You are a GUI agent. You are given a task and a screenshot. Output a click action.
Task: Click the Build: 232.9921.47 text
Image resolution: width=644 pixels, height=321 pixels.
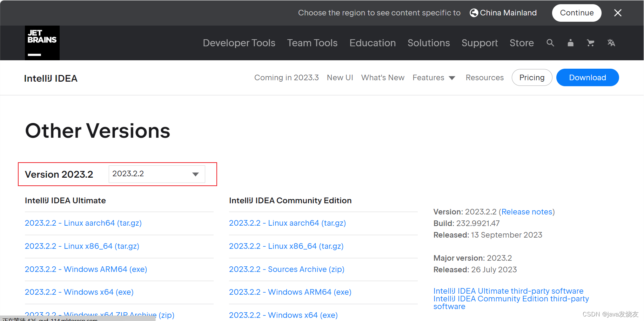pos(467,223)
